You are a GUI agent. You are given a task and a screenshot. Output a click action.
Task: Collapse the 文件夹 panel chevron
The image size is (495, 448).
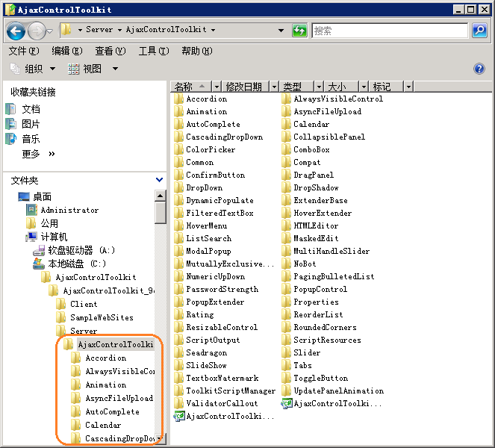click(x=160, y=180)
